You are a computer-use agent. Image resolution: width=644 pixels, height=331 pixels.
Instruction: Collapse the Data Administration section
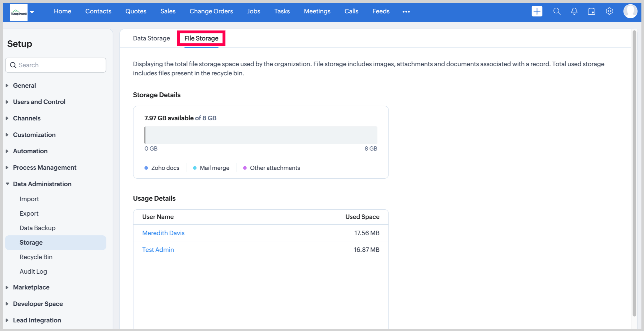point(42,184)
